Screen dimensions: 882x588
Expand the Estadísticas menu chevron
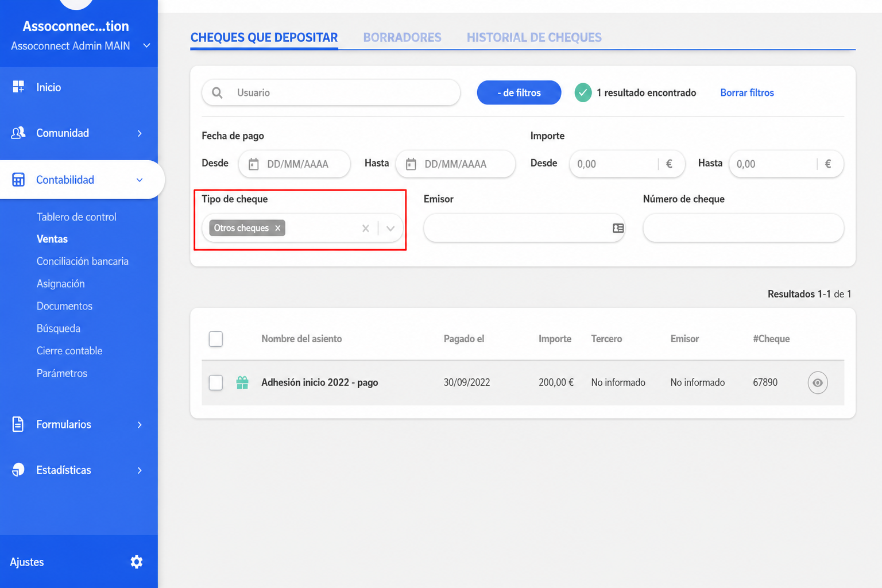tap(140, 470)
